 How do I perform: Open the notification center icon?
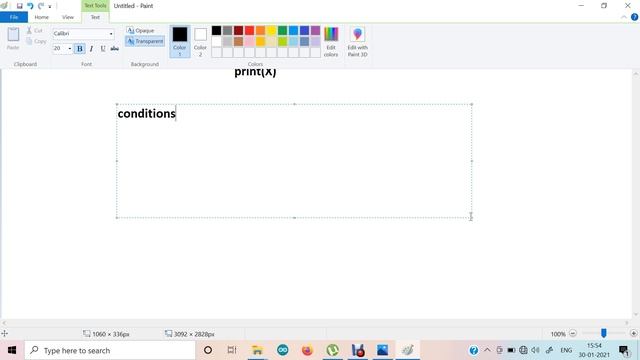pyautogui.click(x=624, y=350)
